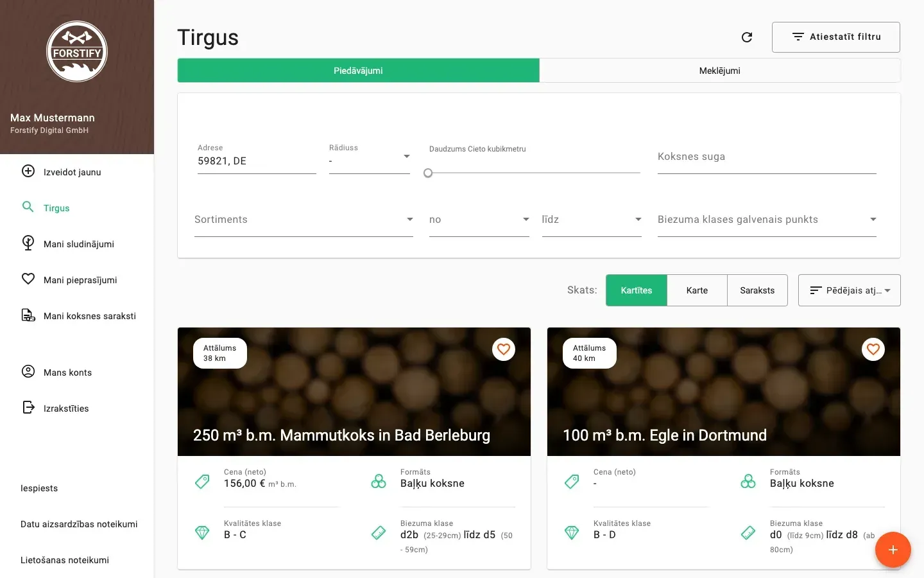Open Datu aizsardzības noteikumi link
924x578 pixels.
[79, 524]
